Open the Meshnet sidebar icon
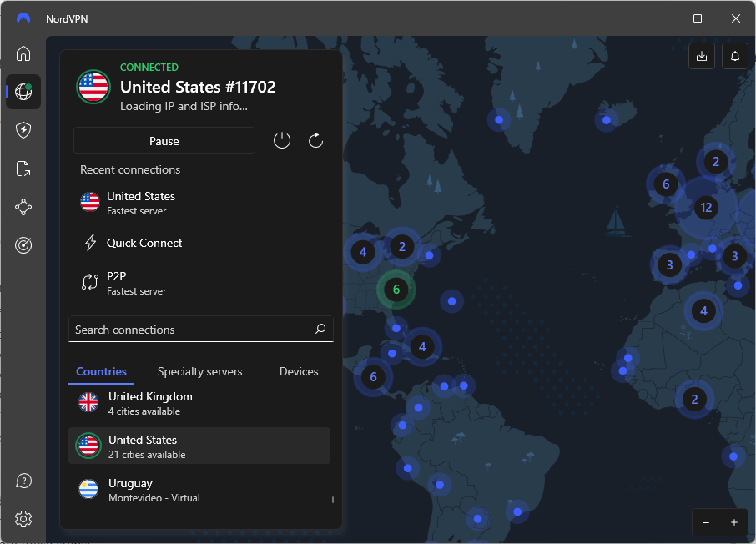756x544 pixels. pos(23,208)
